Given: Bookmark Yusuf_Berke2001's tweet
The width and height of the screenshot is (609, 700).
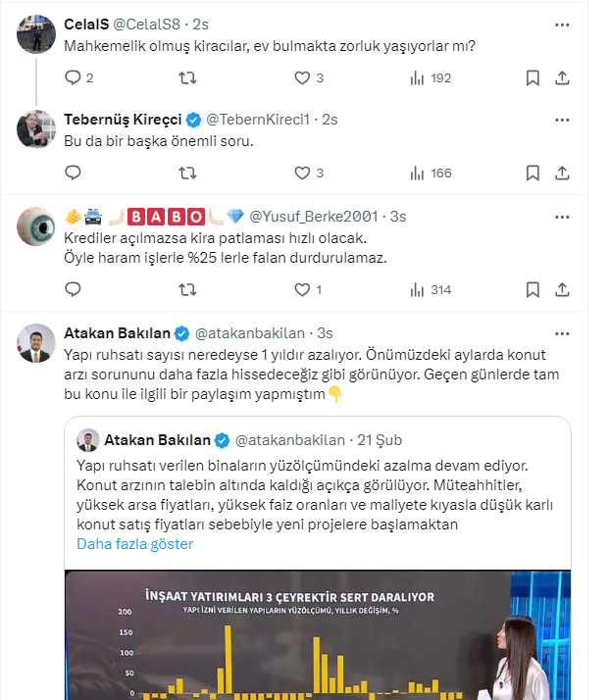Looking at the screenshot, I should (x=532, y=289).
